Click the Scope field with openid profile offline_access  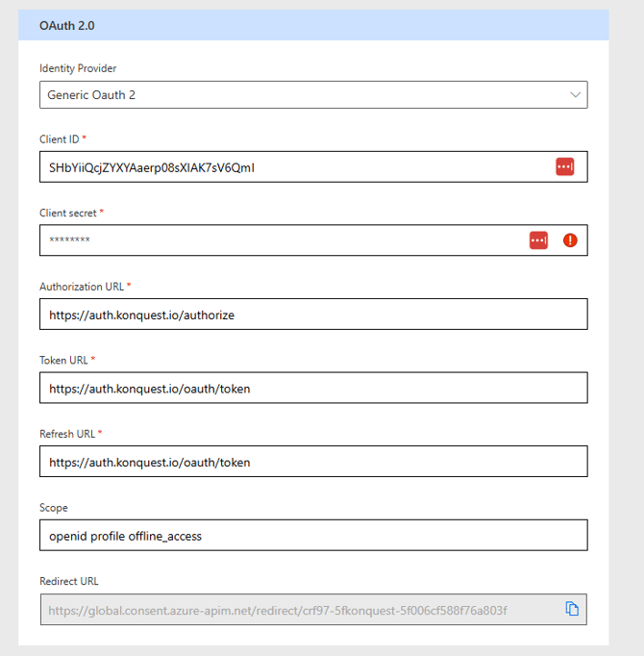(x=313, y=535)
